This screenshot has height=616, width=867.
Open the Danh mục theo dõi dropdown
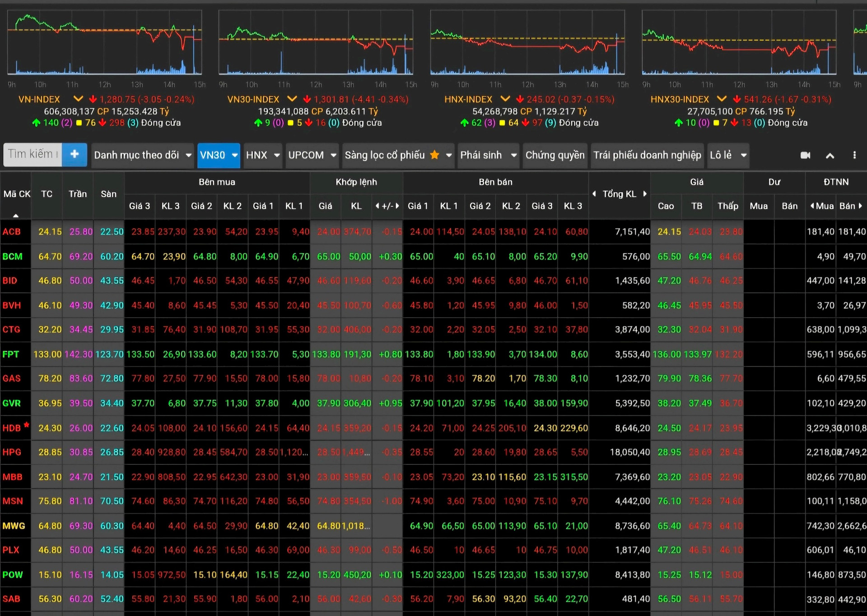[143, 155]
